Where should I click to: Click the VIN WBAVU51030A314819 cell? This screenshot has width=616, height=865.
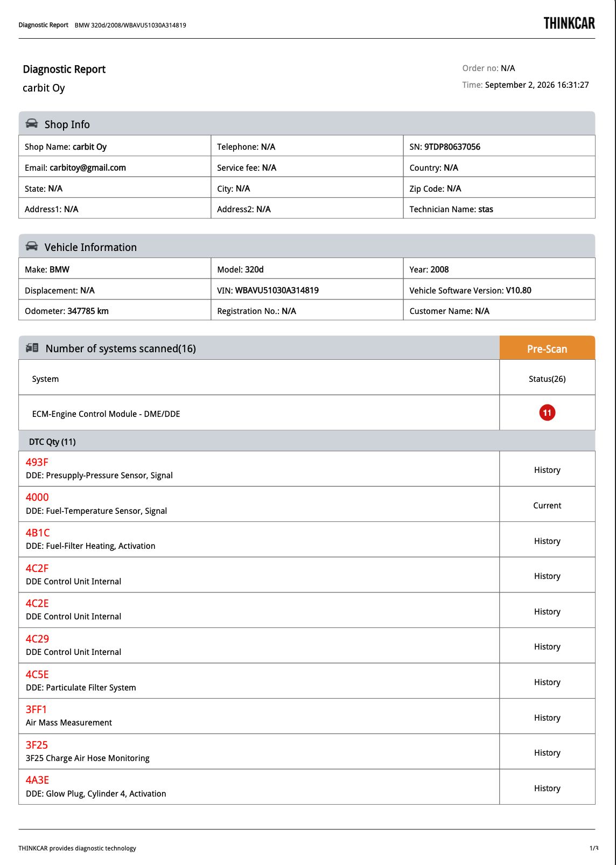click(x=307, y=290)
